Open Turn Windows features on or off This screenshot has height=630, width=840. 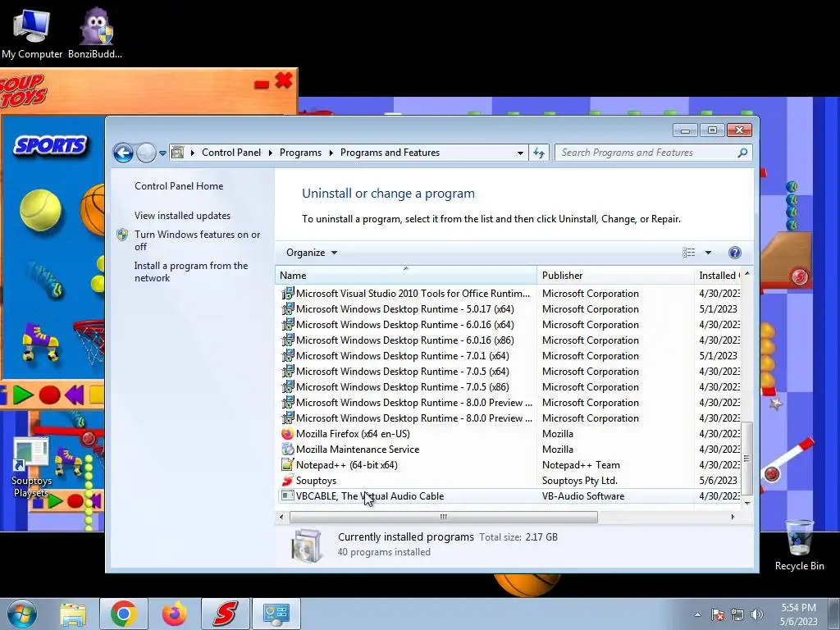pos(197,240)
